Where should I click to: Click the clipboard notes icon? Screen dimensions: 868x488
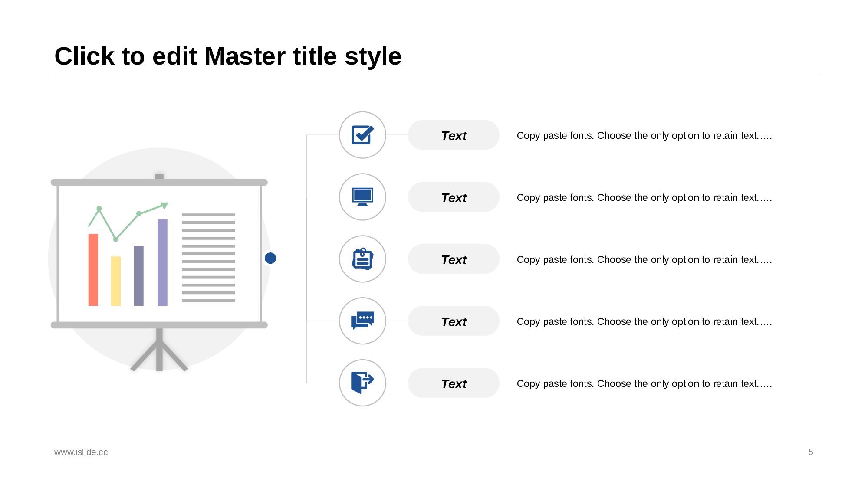click(x=362, y=259)
